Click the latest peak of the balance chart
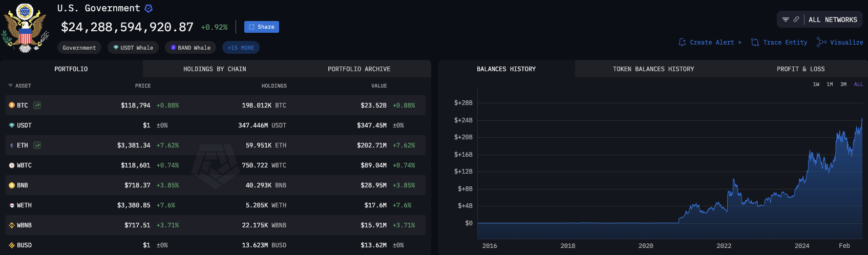This screenshot has height=255, width=868. [862, 119]
